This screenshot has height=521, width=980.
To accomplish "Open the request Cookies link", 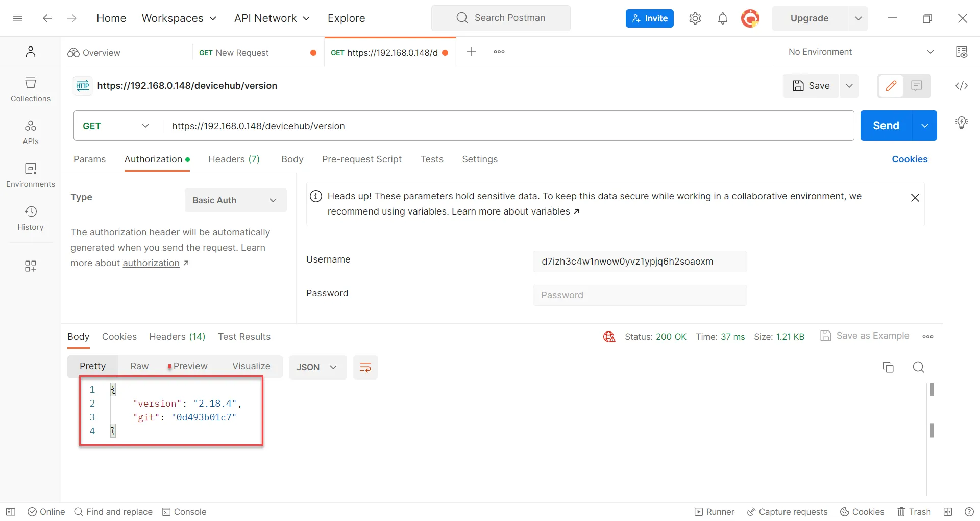I will [x=910, y=159].
